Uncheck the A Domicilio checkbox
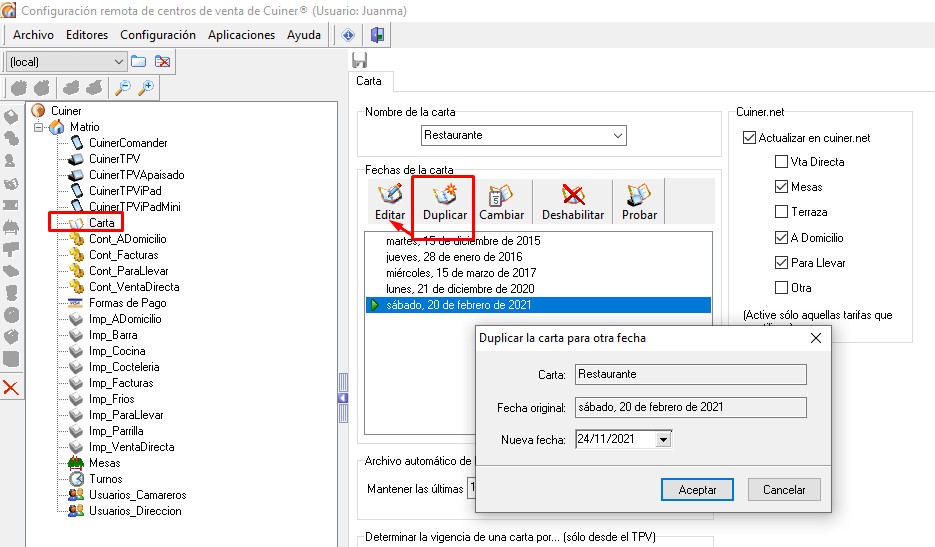Image resolution: width=935 pixels, height=547 pixels. pyautogui.click(x=781, y=237)
